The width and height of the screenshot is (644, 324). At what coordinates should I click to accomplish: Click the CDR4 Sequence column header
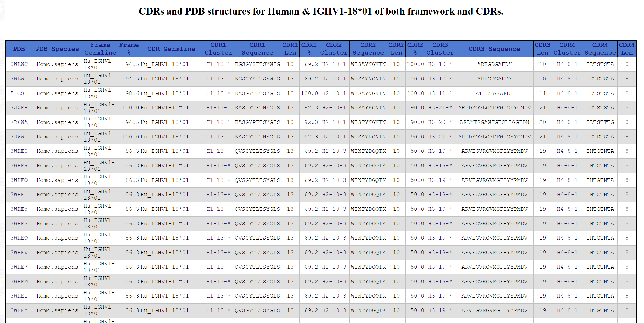[600, 49]
